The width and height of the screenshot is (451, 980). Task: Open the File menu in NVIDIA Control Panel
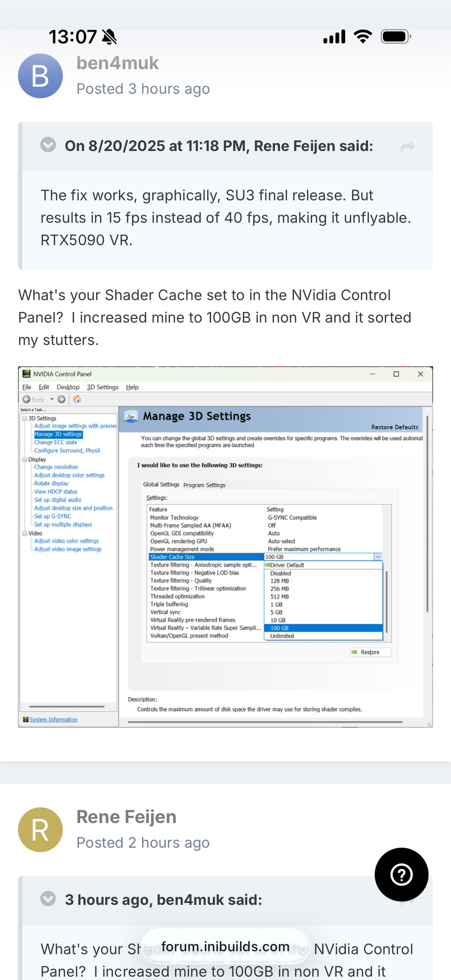tap(27, 387)
